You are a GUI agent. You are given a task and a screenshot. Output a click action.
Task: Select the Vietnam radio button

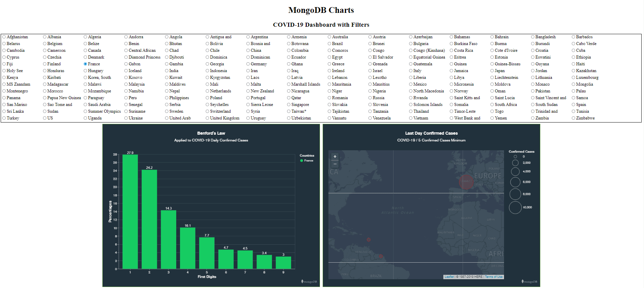click(x=411, y=118)
